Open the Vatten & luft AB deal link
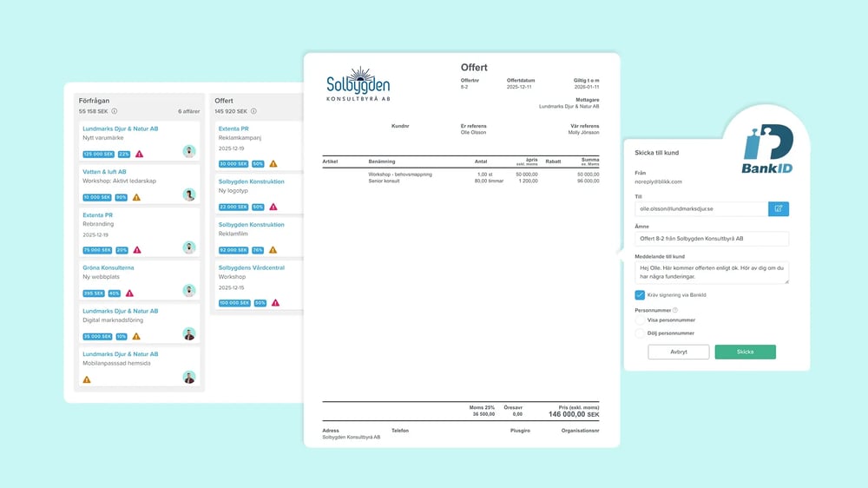Image resolution: width=868 pixels, height=488 pixels. 104,172
